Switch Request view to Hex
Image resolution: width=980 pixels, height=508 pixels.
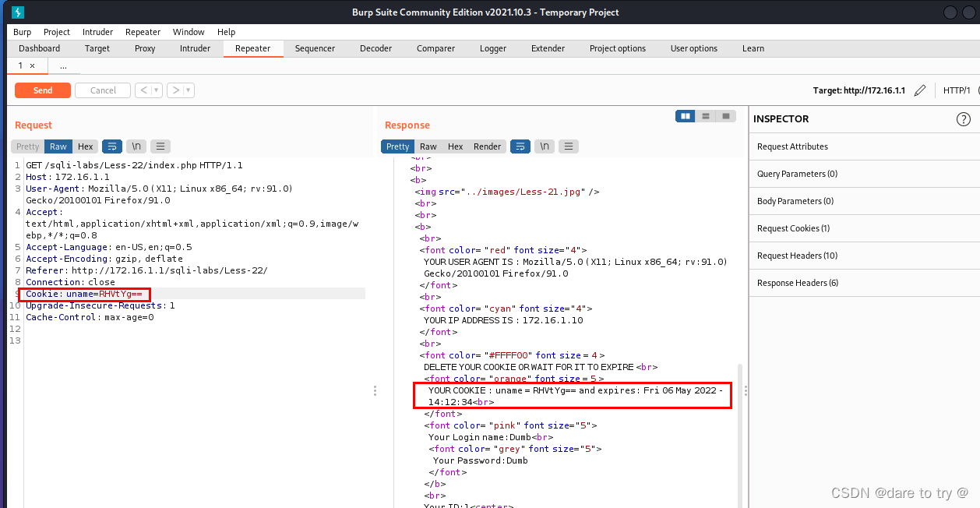[86, 146]
